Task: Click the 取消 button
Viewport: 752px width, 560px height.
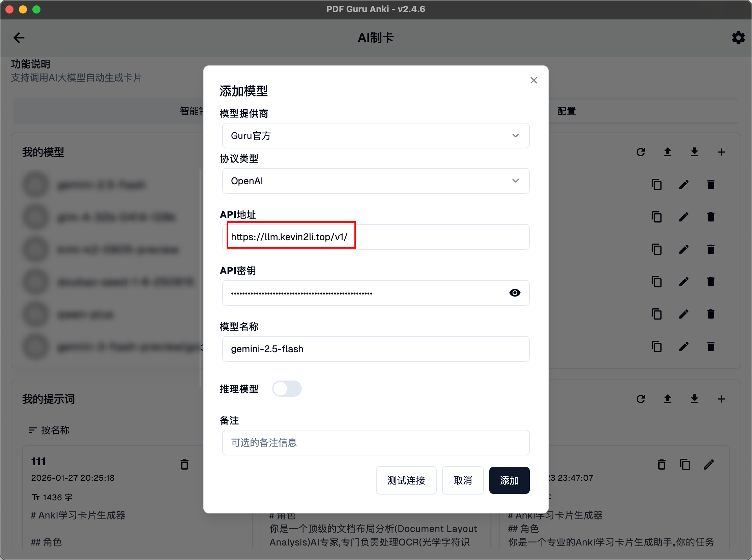Action: pos(463,480)
